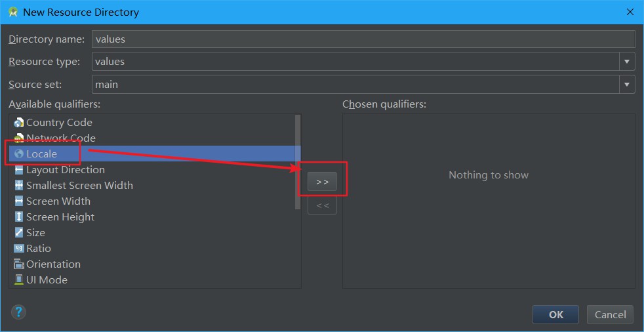Open the Source set combo box showing main
The height and width of the screenshot is (332, 644).
363,84
